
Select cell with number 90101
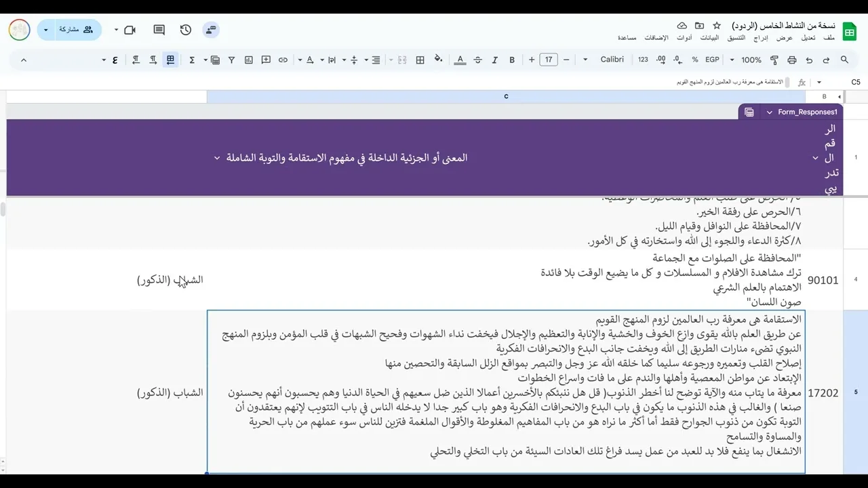click(x=823, y=280)
